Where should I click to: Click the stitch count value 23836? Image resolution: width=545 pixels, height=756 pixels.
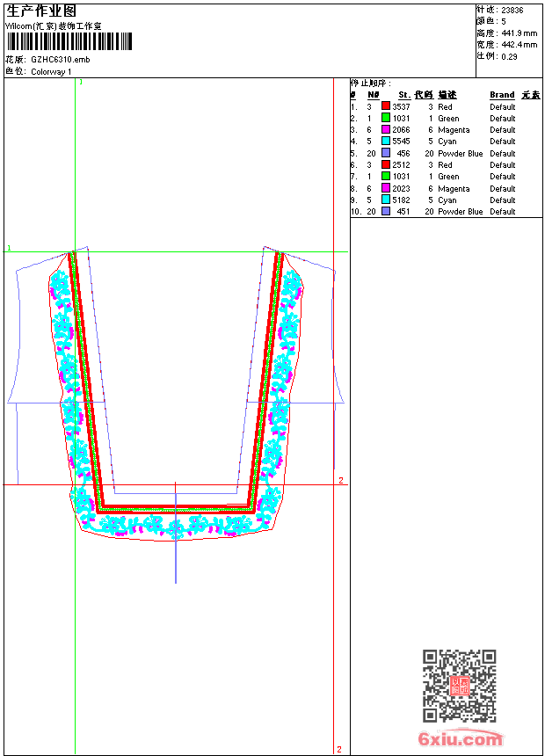[x=512, y=10]
